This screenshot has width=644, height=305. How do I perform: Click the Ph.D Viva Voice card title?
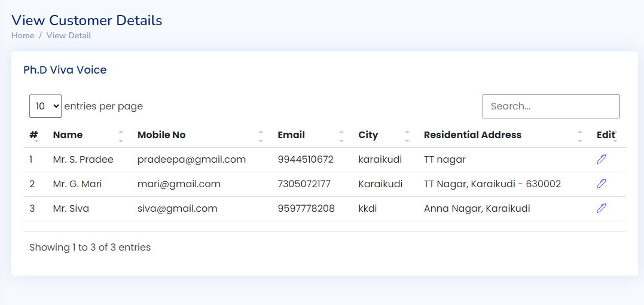65,70
